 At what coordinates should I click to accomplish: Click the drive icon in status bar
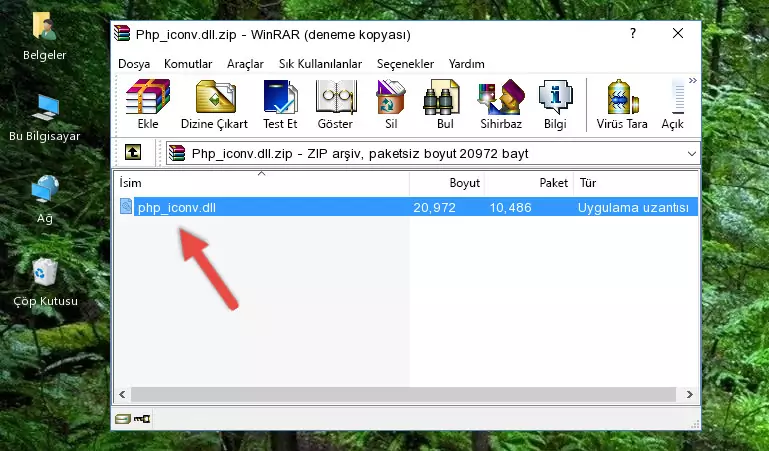tap(122, 419)
